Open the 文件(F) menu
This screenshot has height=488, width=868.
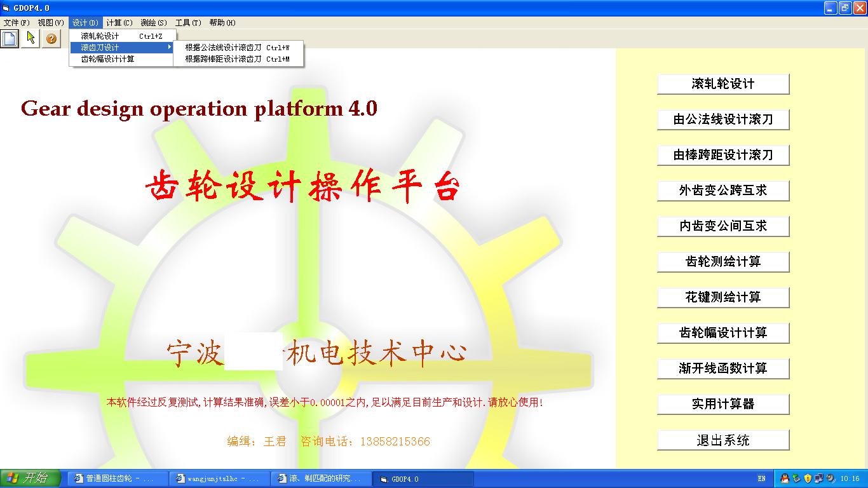(17, 23)
